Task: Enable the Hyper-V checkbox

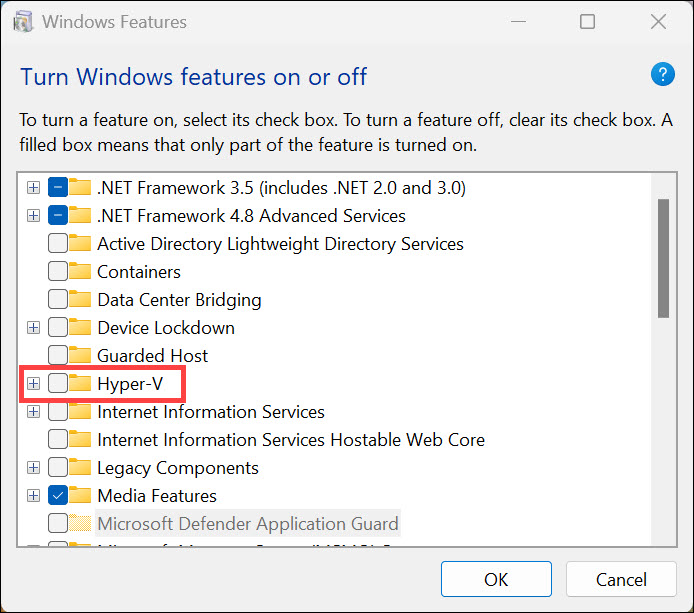Action: [58, 383]
